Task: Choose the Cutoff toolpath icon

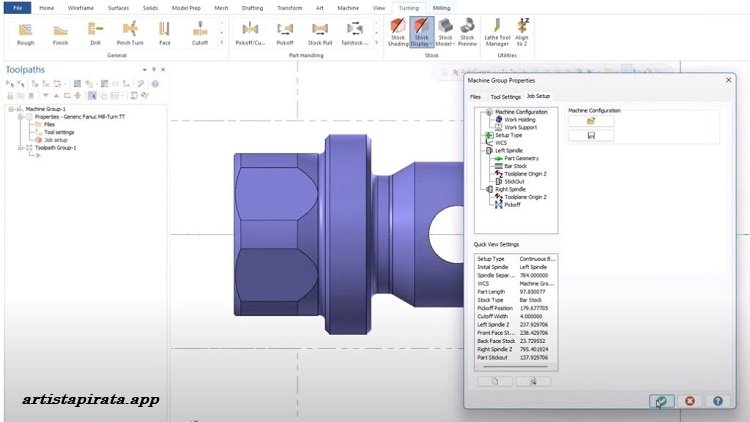Action: 200,31
